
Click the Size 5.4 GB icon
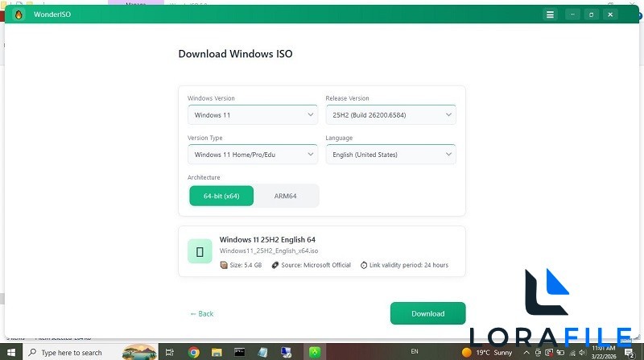pyautogui.click(x=224, y=265)
